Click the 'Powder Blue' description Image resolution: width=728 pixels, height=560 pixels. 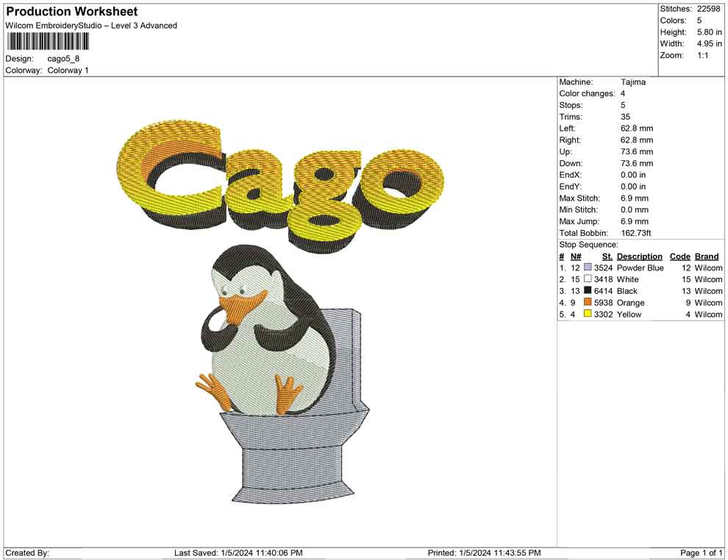click(x=640, y=268)
